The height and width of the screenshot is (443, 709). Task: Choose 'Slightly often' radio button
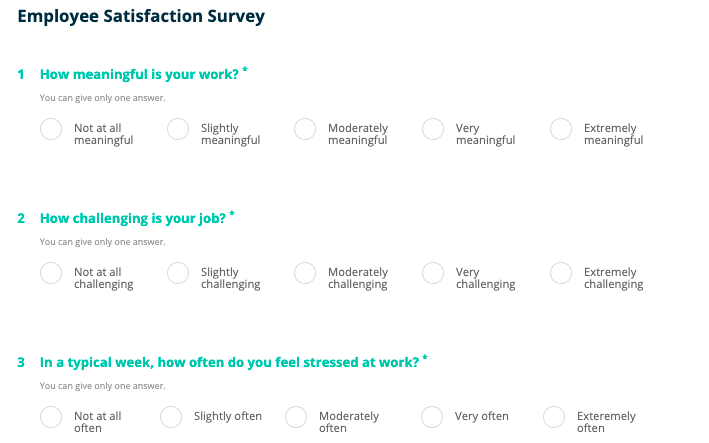tap(171, 417)
